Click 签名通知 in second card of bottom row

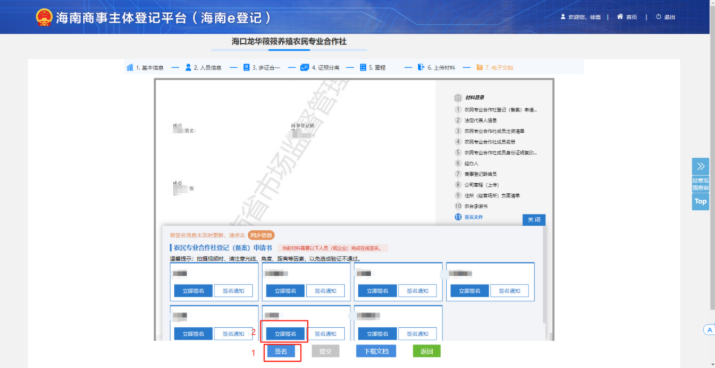coord(326,334)
